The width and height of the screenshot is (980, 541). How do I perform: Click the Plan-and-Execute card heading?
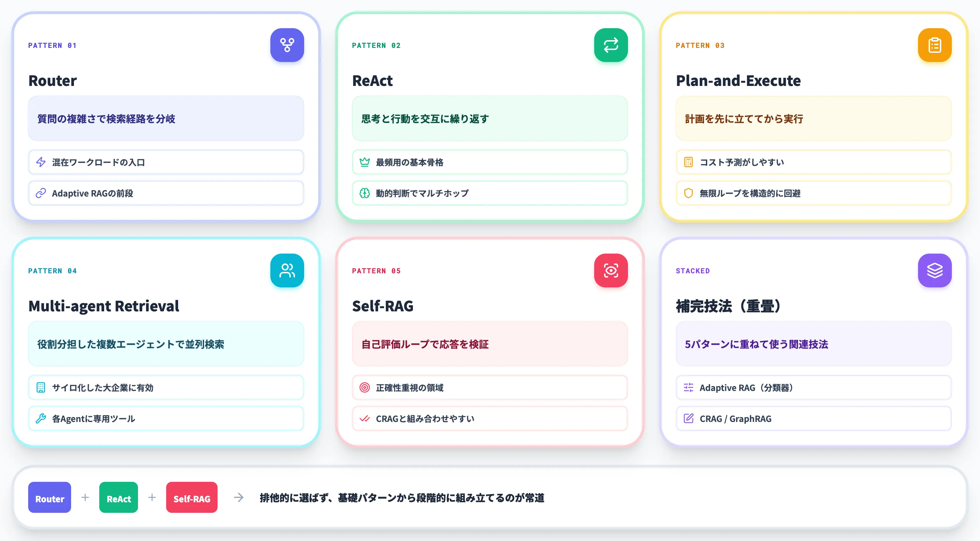point(738,80)
